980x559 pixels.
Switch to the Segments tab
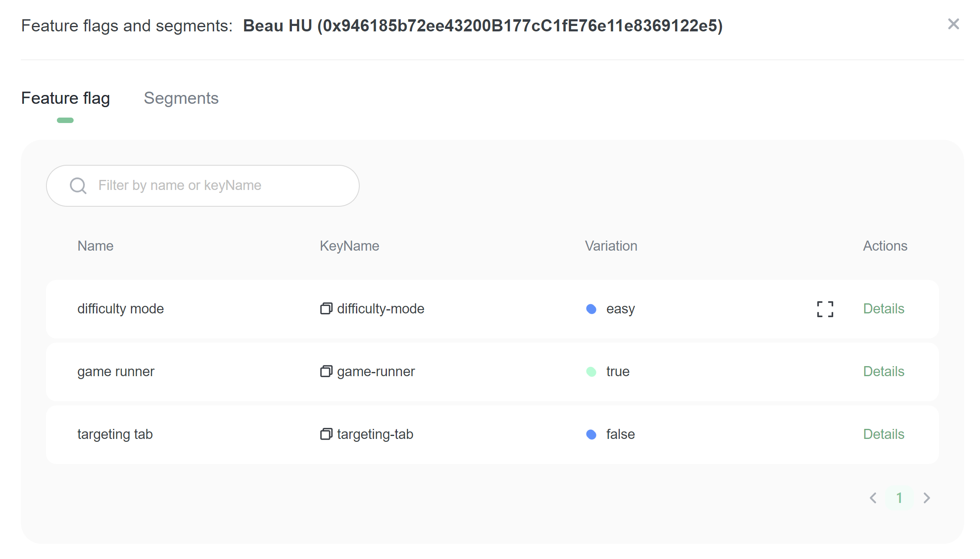click(x=181, y=98)
